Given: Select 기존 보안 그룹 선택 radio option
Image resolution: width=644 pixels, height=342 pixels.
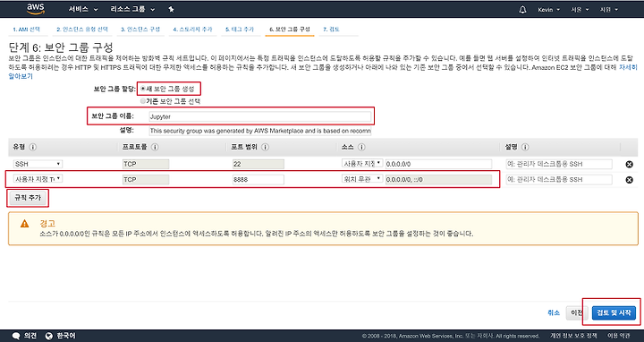Looking at the screenshot, I should pyautogui.click(x=143, y=101).
